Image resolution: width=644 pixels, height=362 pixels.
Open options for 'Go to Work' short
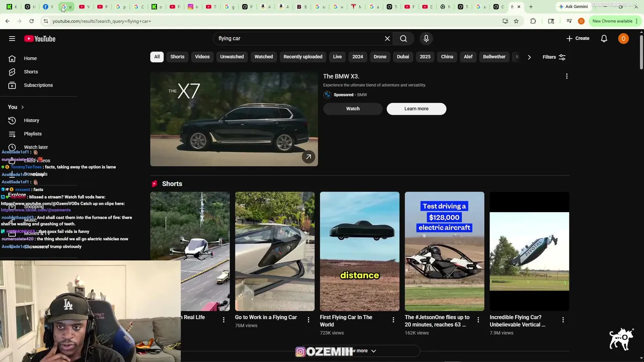308,320
